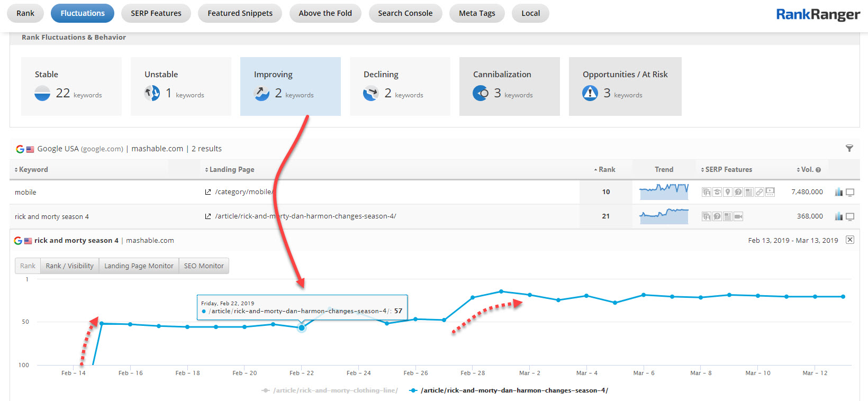Click the mobile keyword trend sparkline
This screenshot has width=868, height=401.
point(664,192)
